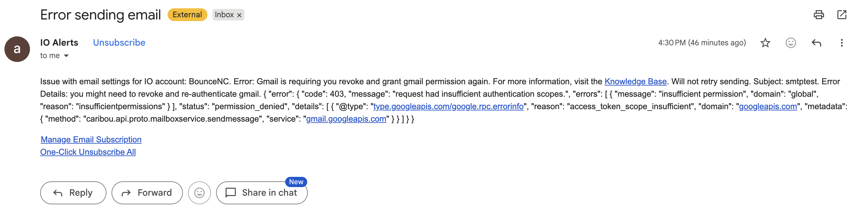Click One-Click Unsubscribe All
Viewport: 868px width, 219px height.
coord(88,152)
